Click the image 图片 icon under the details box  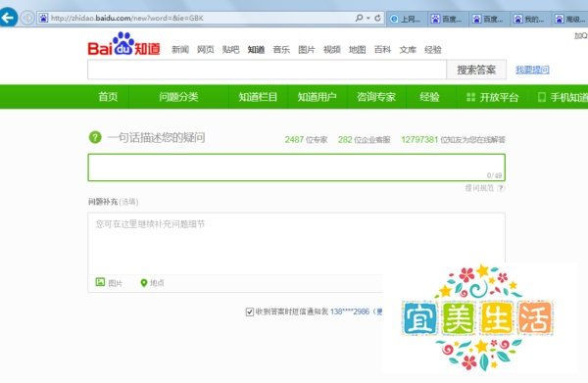(x=100, y=282)
